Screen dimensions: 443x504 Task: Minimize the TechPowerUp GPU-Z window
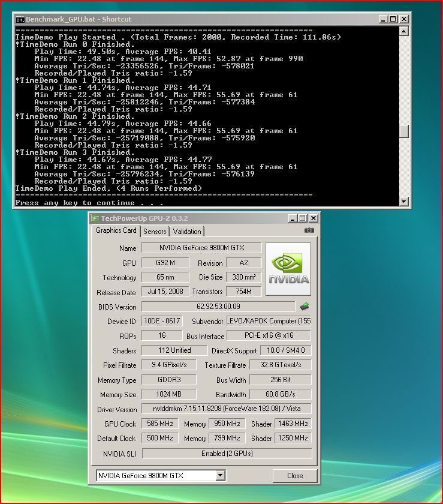point(293,218)
